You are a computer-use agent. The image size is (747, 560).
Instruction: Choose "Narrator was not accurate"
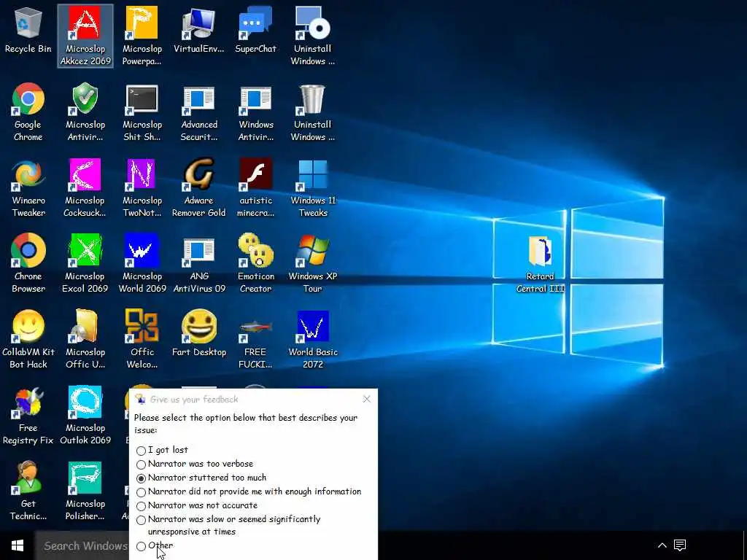[197, 505]
